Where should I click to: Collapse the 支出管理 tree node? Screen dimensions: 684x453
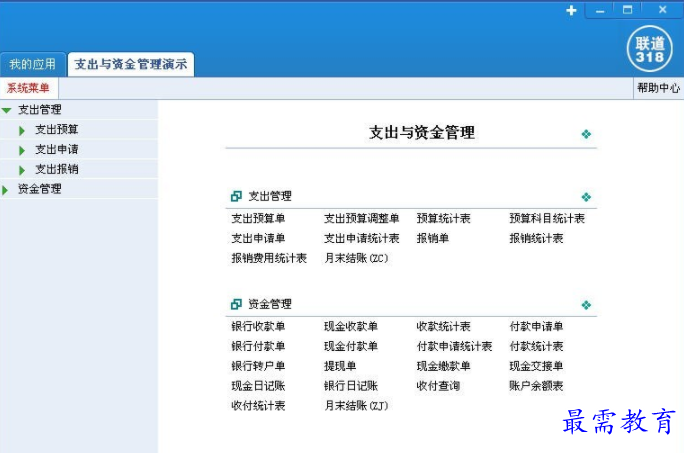coord(7,110)
